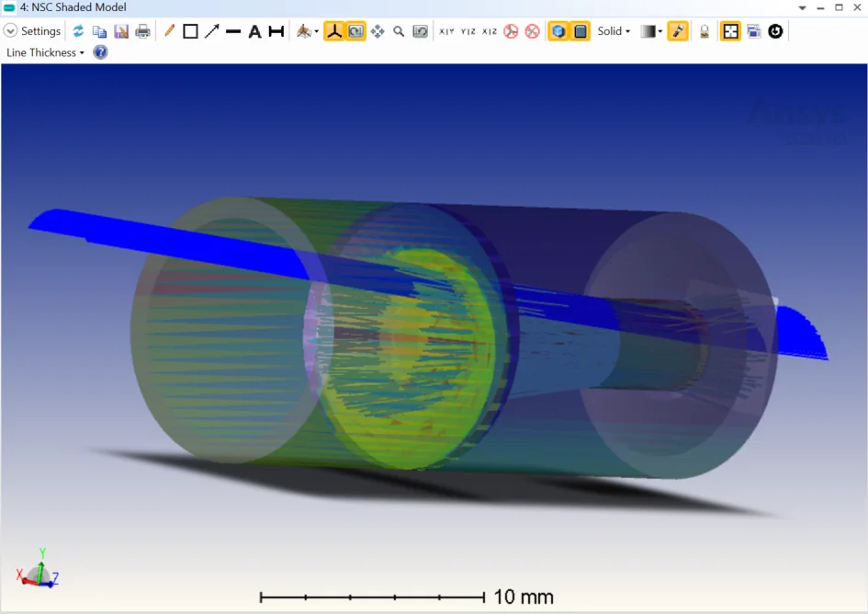Viewport: 868px width, 614px height.
Task: Print the NSC Shaded Model view
Action: coord(142,30)
